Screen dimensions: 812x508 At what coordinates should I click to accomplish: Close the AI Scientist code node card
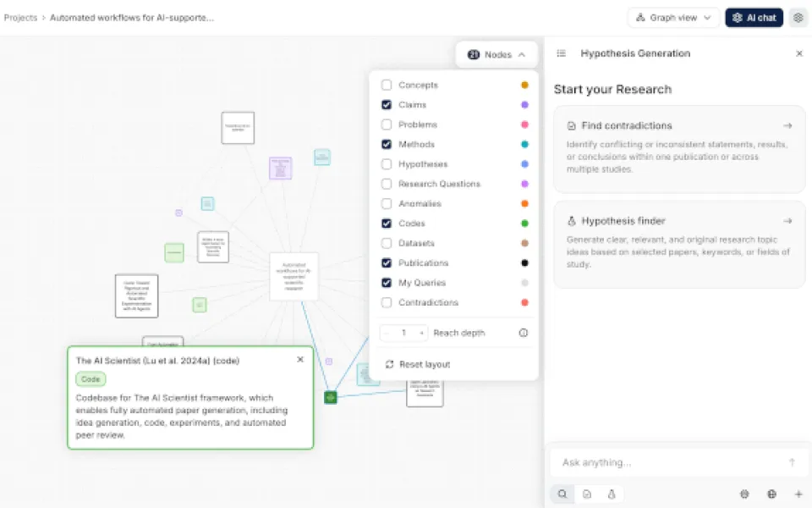300,359
